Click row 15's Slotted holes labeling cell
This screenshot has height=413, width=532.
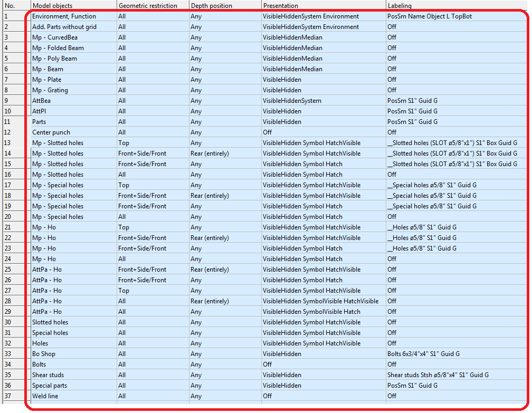[458, 164]
